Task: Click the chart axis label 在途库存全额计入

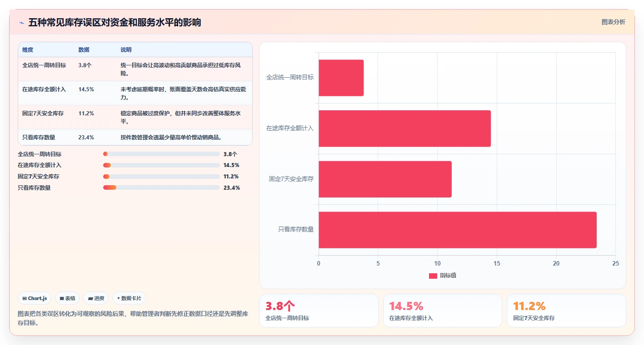Action: coord(290,128)
